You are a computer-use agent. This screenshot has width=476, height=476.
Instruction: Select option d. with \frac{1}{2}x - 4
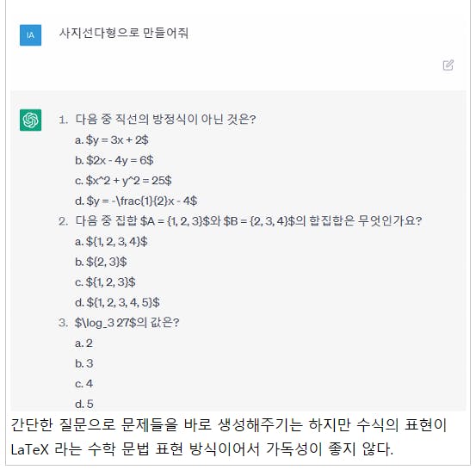point(136,201)
